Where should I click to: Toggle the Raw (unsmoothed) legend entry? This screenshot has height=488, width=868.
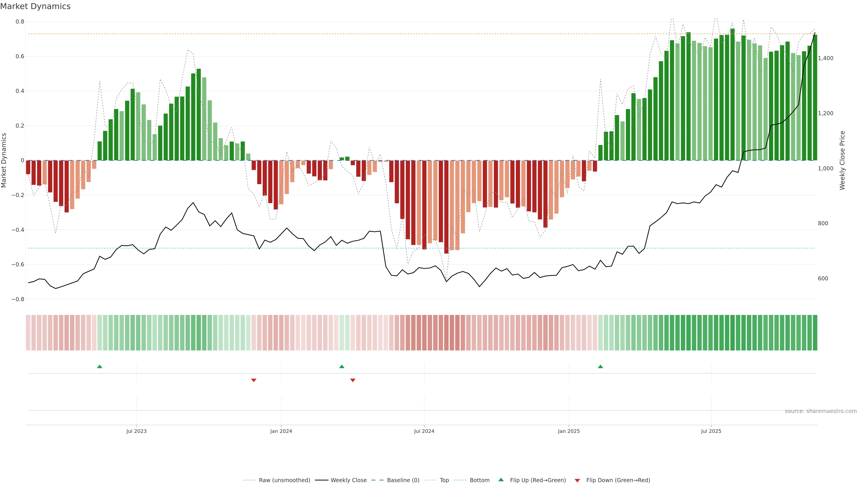pyautogui.click(x=284, y=480)
